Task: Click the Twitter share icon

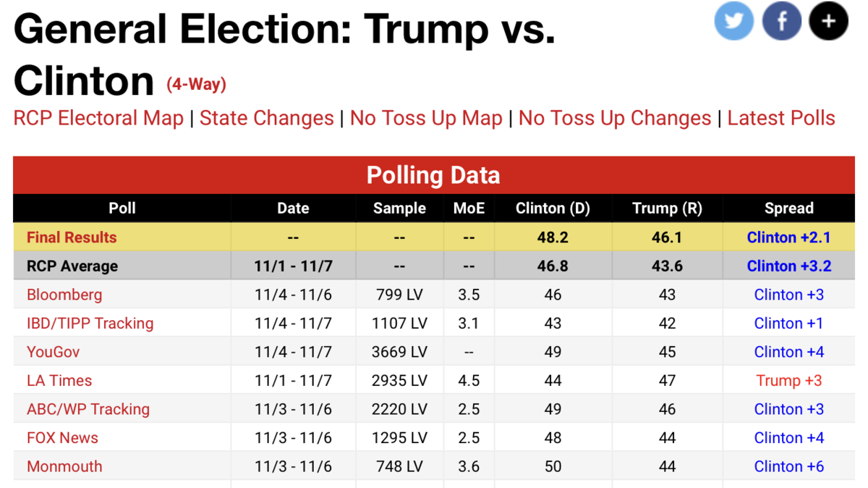Action: [x=733, y=20]
